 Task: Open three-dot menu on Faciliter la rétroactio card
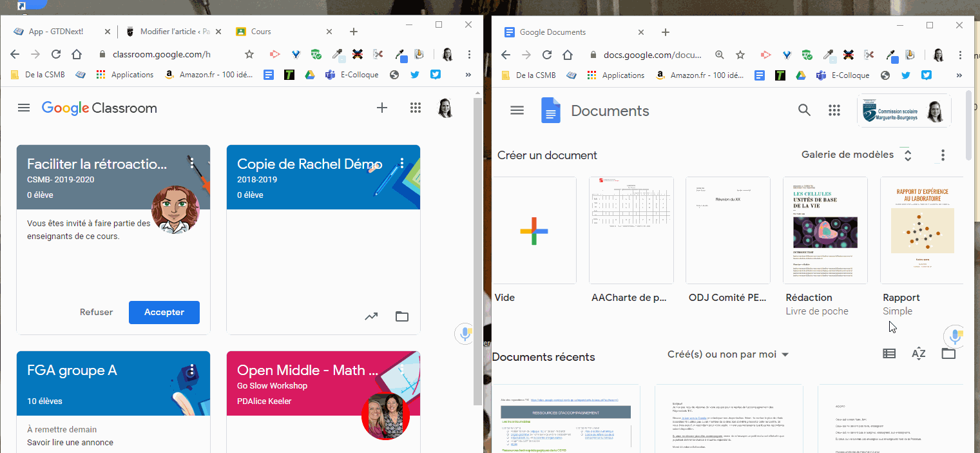pos(192,162)
